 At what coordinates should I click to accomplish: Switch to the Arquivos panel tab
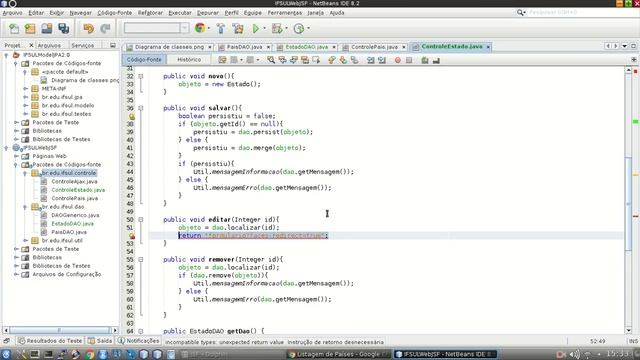click(49, 45)
